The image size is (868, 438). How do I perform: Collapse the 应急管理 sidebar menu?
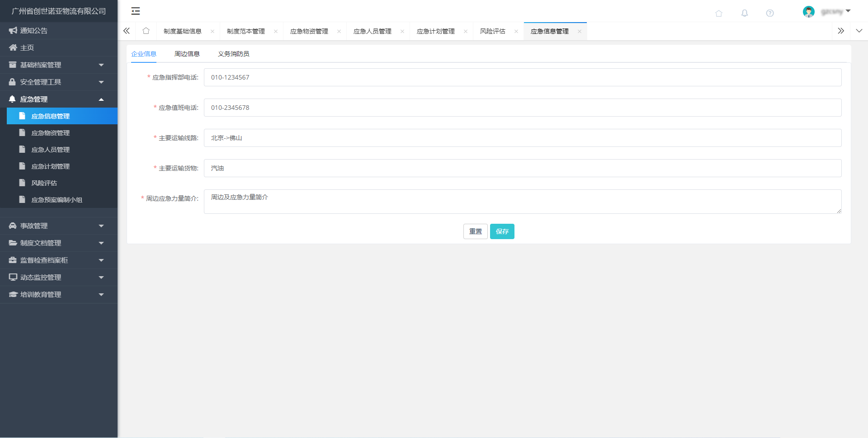pos(59,99)
